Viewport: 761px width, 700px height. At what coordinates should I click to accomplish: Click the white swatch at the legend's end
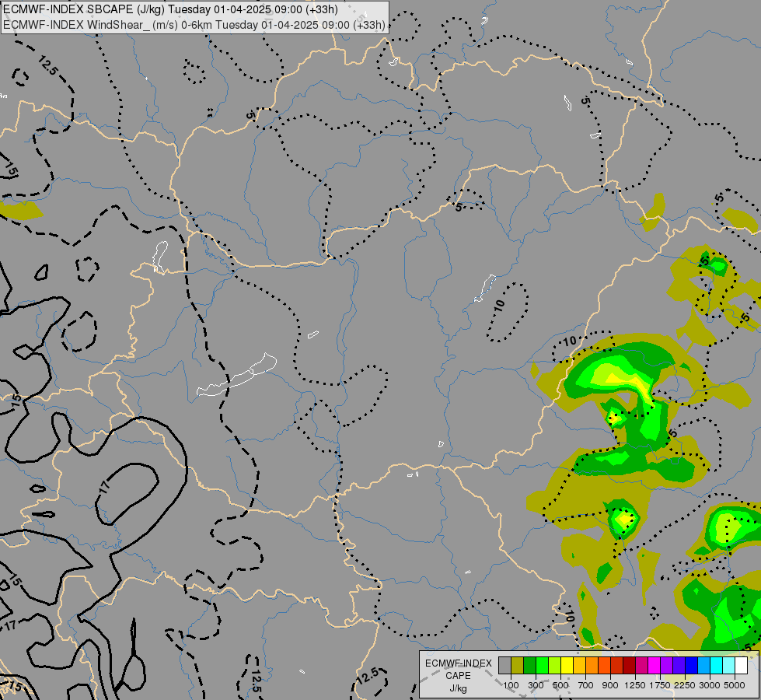[x=741, y=666]
